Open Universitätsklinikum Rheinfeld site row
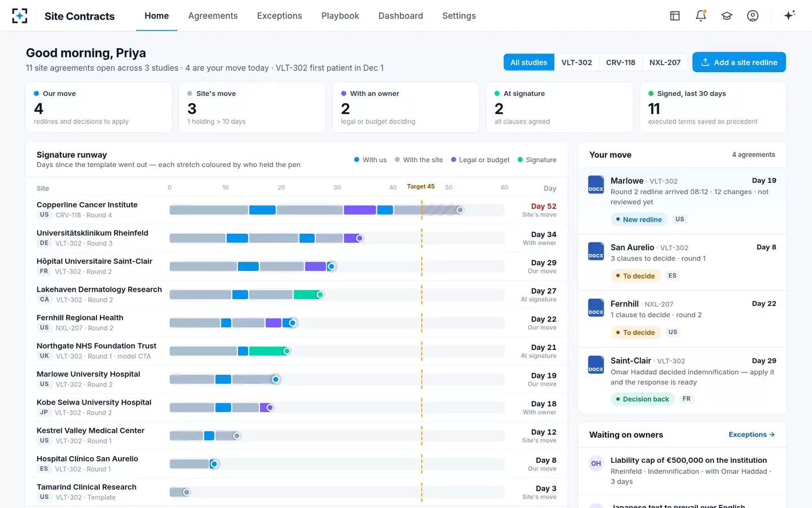This screenshot has height=508, width=812. [x=297, y=238]
